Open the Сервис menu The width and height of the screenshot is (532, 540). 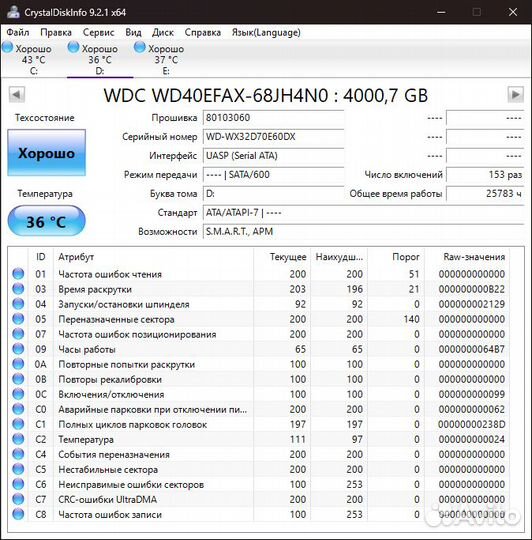tap(98, 32)
